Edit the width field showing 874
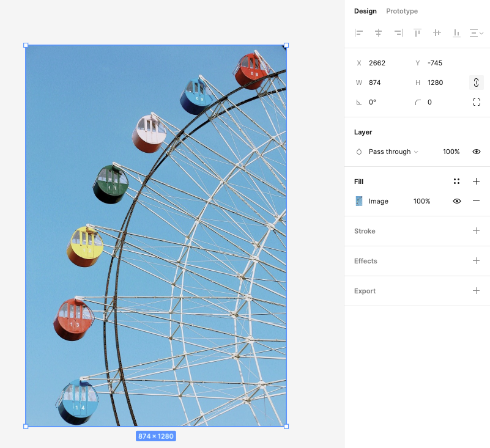 374,83
